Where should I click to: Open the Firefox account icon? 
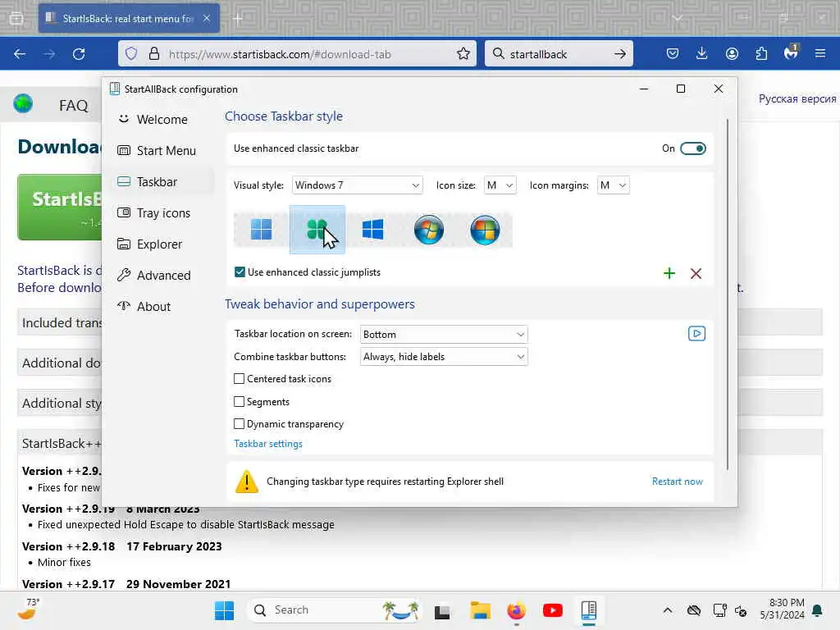(x=732, y=53)
